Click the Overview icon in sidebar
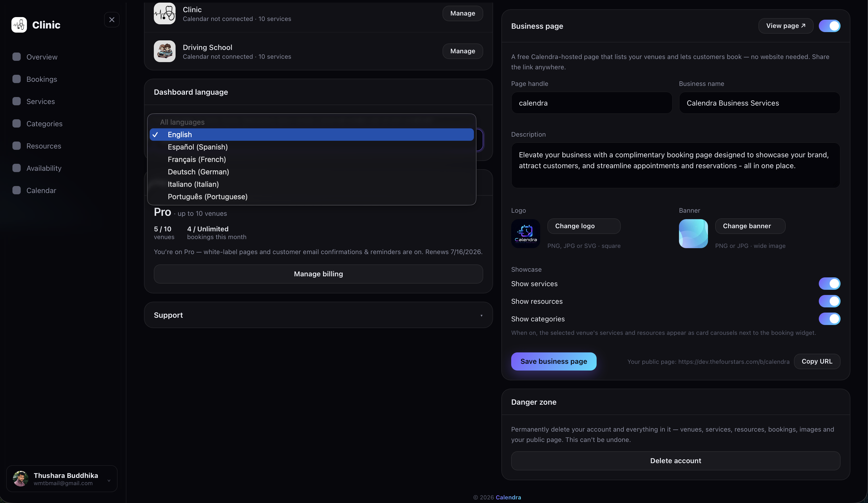The height and width of the screenshot is (503, 868). (x=17, y=57)
